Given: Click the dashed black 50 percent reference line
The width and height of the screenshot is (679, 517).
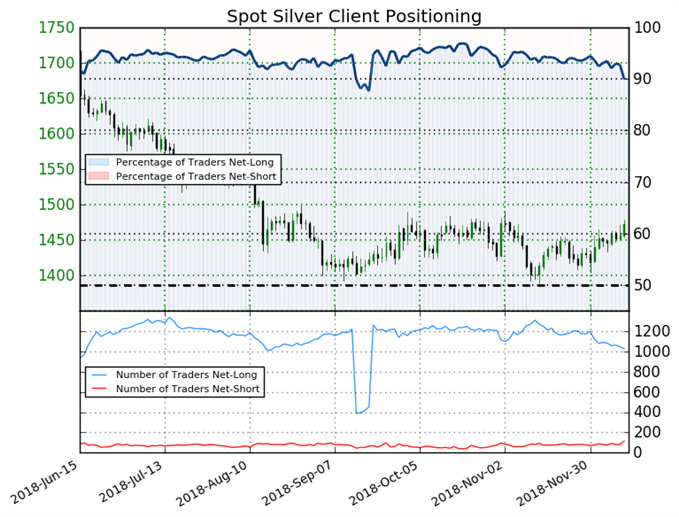Looking at the screenshot, I should [354, 285].
